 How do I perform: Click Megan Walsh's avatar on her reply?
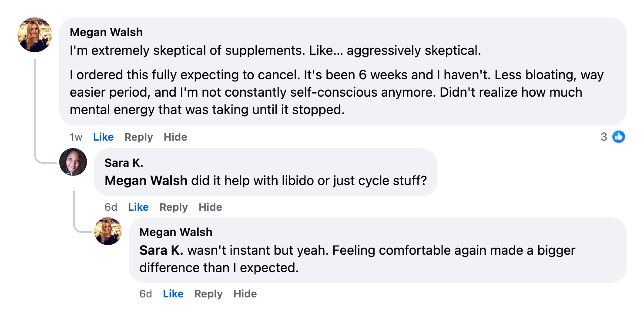(108, 231)
